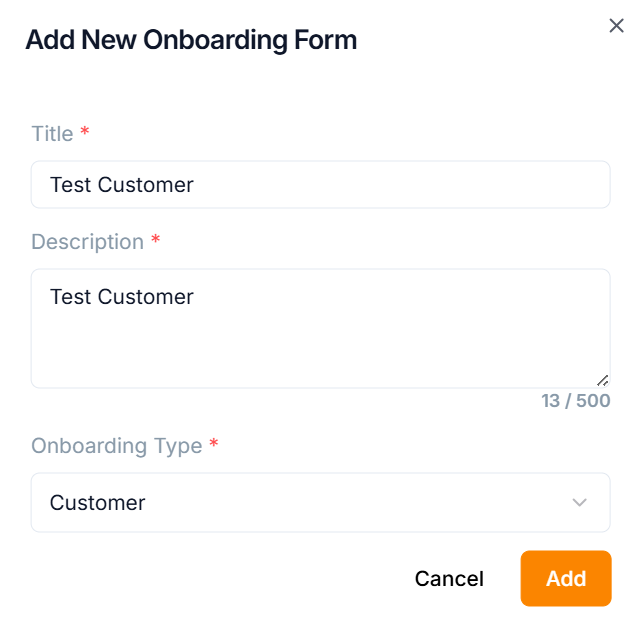Click the Description field label
Image resolution: width=636 pixels, height=617 pixels.
[87, 242]
